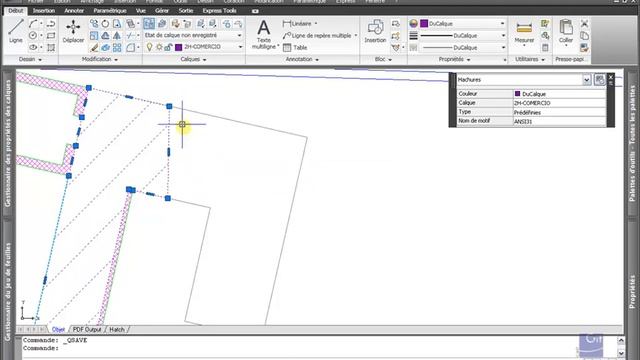This screenshot has width=640, height=360.
Task: Open the Hachures object type dropdown
Action: [587, 80]
